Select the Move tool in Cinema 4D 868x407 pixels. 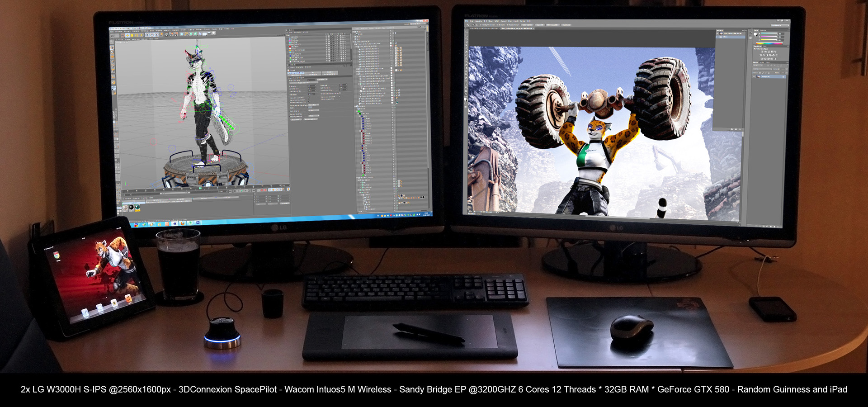coord(127,35)
